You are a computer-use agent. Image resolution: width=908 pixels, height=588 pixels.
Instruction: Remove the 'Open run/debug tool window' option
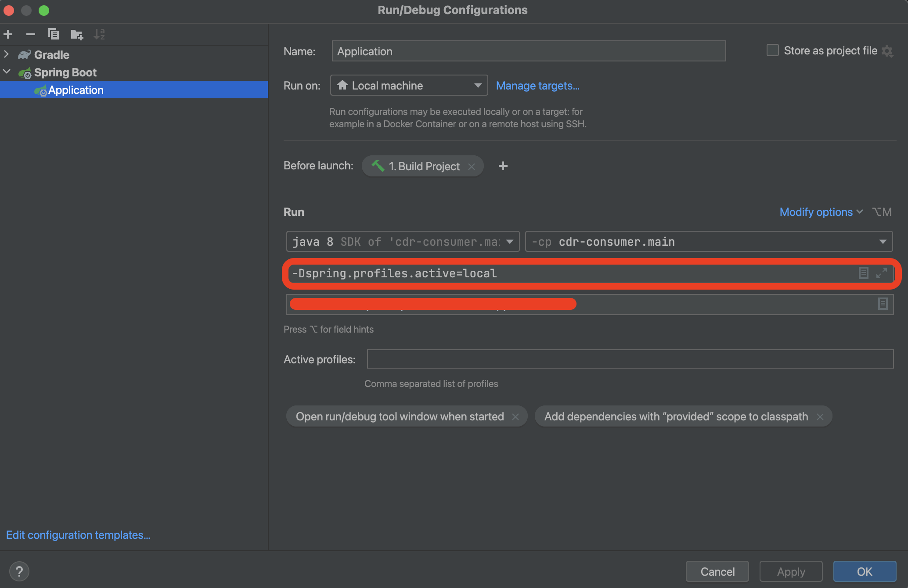point(515,416)
